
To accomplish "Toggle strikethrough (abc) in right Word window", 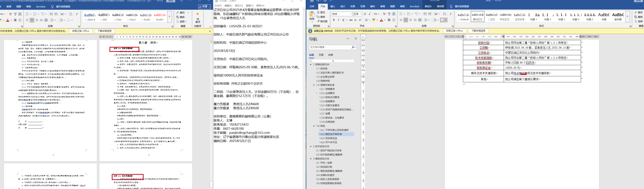I will click(x=351, y=20).
